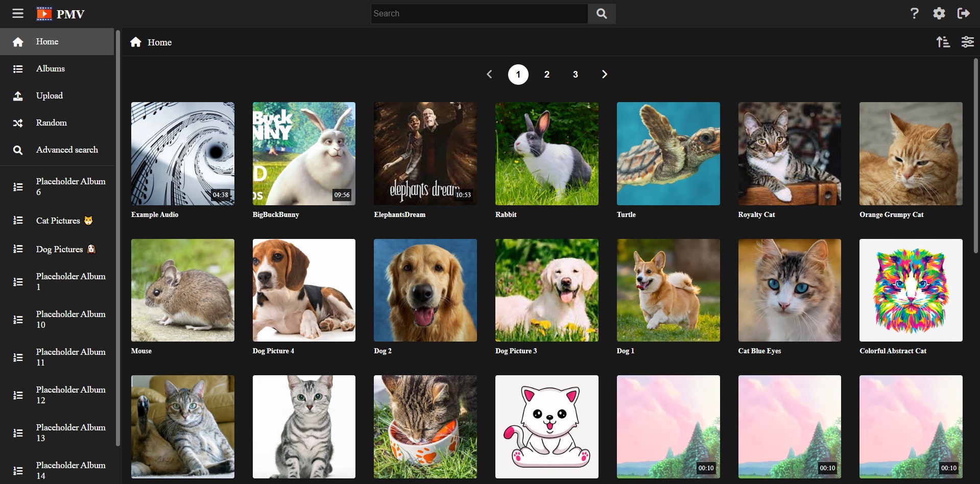Open help question mark icon
This screenshot has height=484, width=980.
tap(914, 13)
